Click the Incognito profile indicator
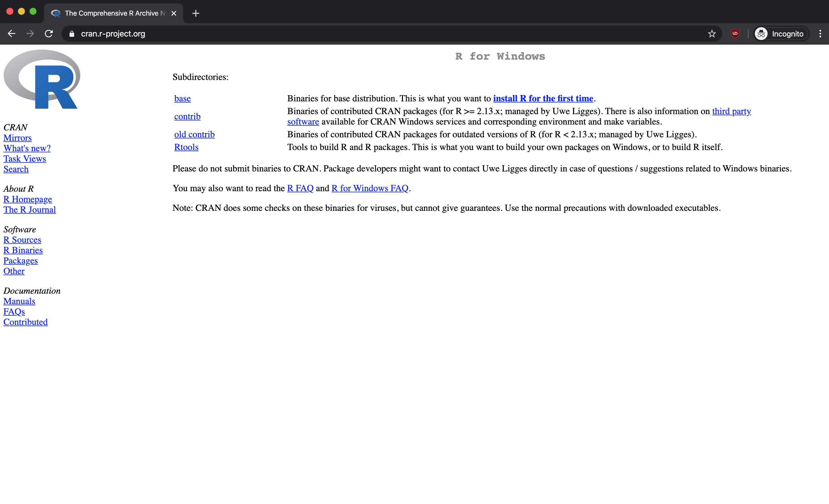This screenshot has height=504, width=829. click(x=781, y=34)
